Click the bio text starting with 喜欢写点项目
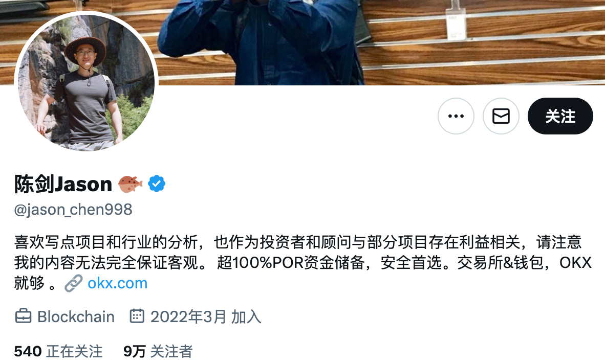This screenshot has height=364, width=605. point(303,263)
